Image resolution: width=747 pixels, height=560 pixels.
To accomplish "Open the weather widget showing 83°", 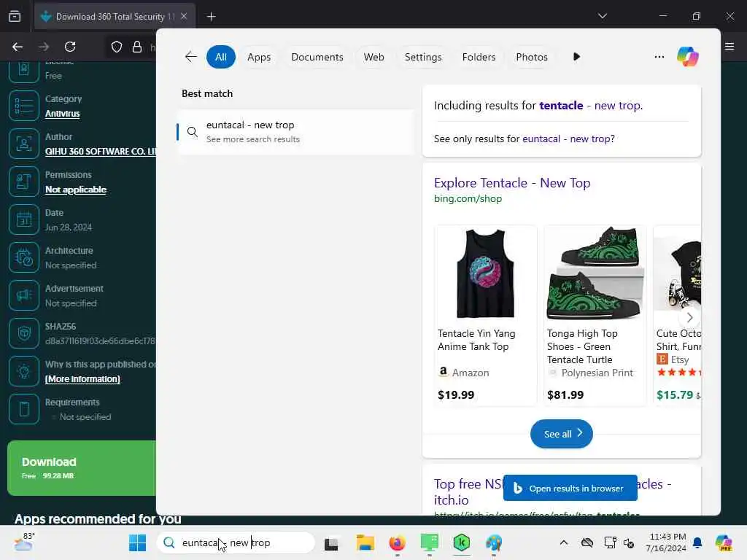I will click(x=24, y=542).
